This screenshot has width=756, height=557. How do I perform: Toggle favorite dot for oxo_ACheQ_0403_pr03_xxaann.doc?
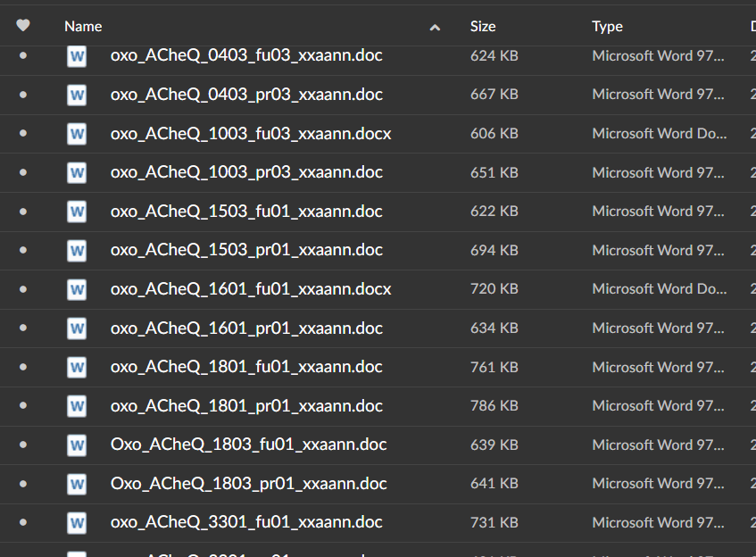coord(23,95)
